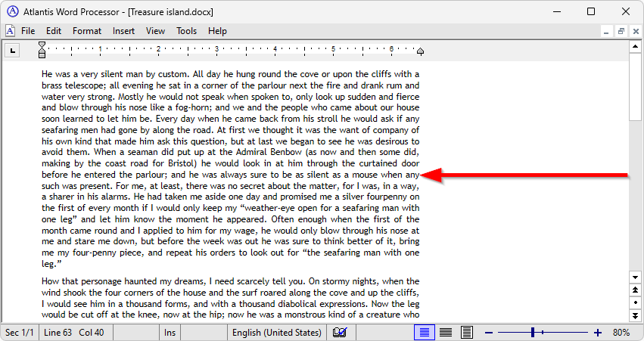Open the Format menu

(87, 31)
